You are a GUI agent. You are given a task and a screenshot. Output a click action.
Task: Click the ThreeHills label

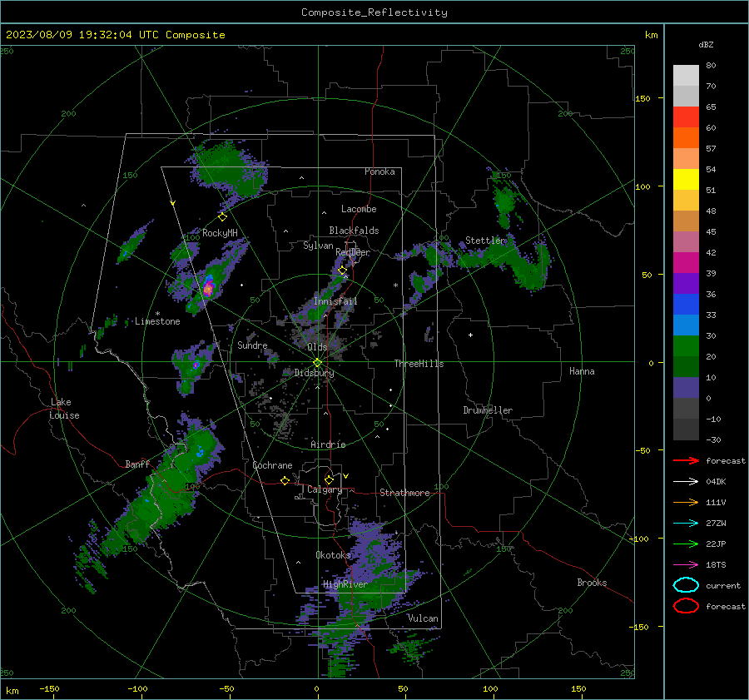pos(419,364)
